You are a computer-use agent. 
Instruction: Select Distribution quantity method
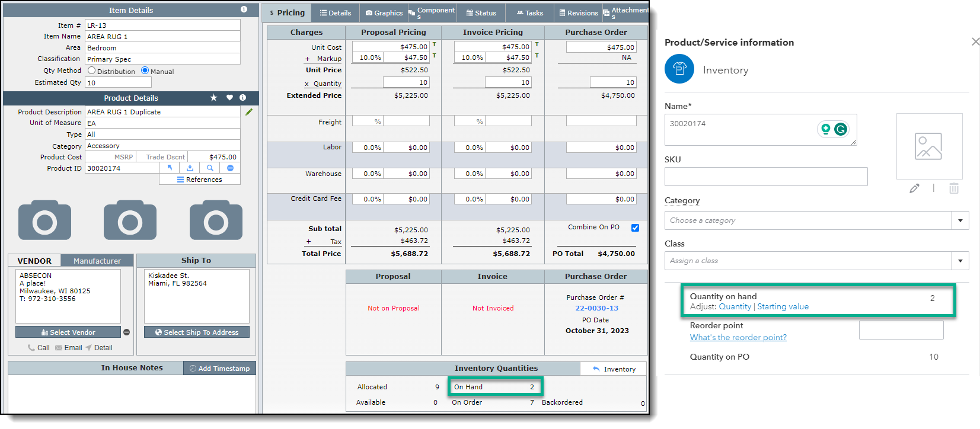tap(91, 71)
